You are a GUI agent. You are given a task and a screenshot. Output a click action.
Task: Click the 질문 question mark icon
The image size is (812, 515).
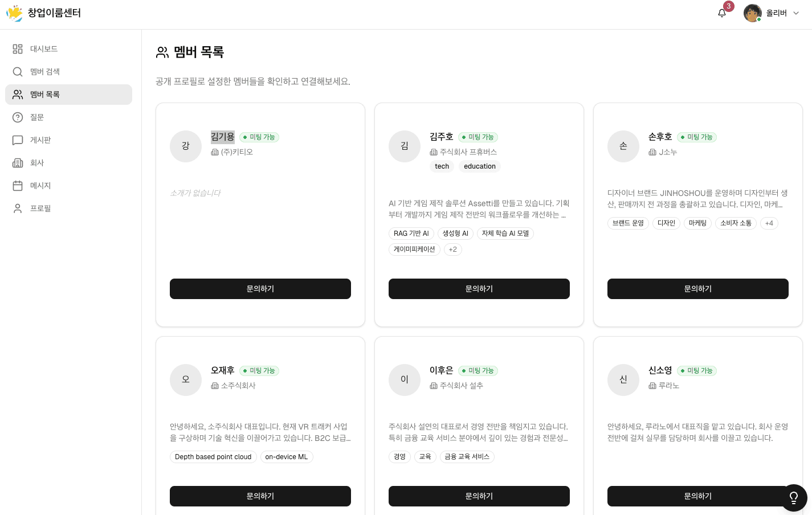pos(18,117)
